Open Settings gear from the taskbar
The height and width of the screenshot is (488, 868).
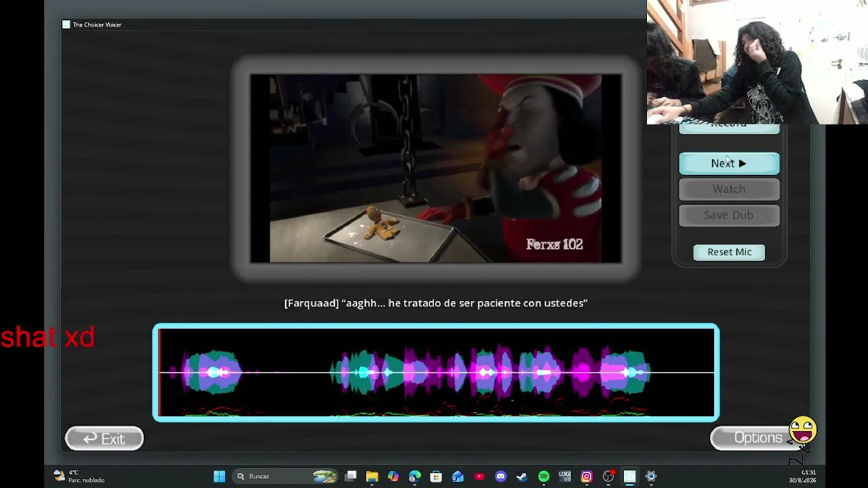[651, 476]
